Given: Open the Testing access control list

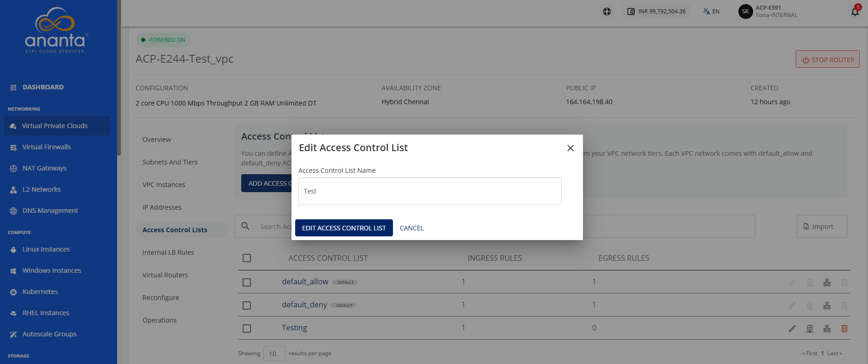Looking at the screenshot, I should click(x=294, y=328).
